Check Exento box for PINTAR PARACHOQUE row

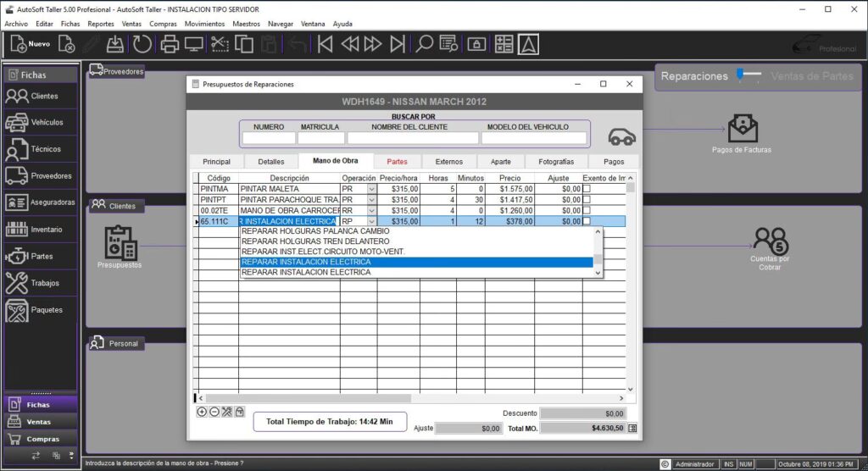point(587,200)
